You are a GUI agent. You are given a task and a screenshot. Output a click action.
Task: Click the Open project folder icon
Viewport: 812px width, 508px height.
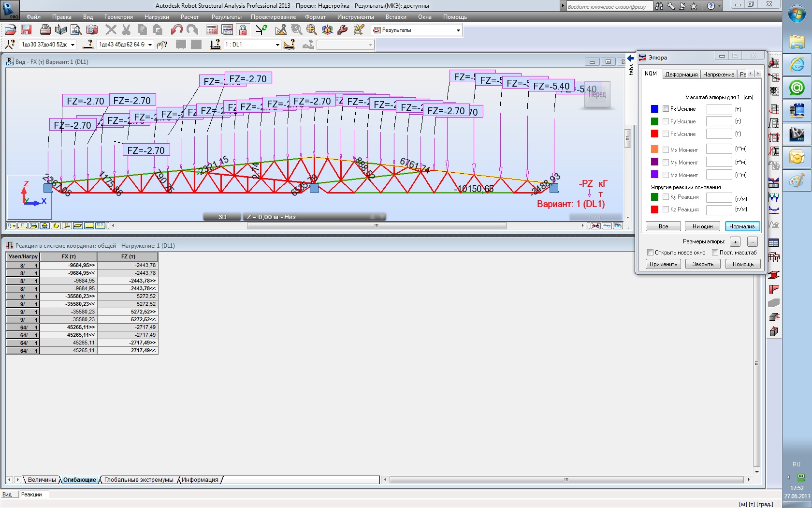(10, 30)
